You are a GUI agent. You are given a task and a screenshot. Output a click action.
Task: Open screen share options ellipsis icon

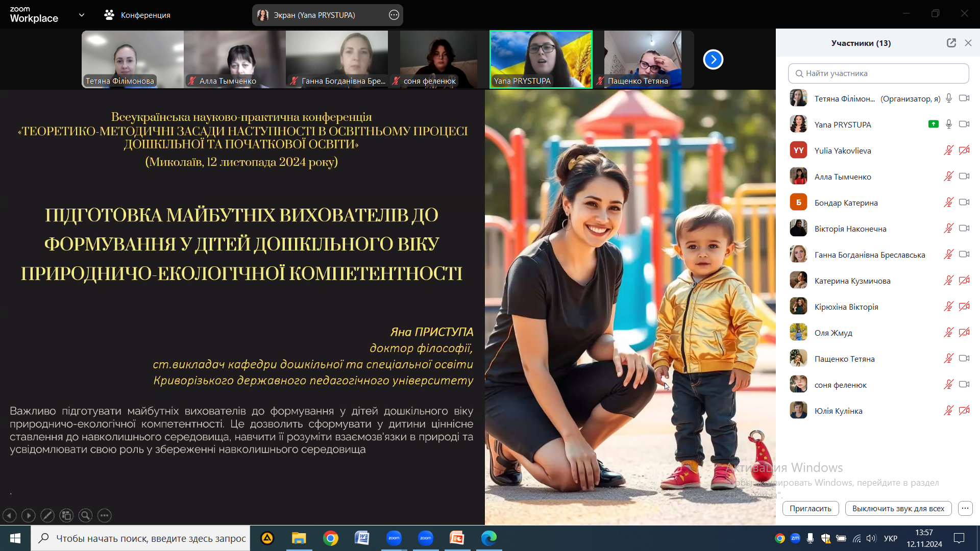[394, 15]
